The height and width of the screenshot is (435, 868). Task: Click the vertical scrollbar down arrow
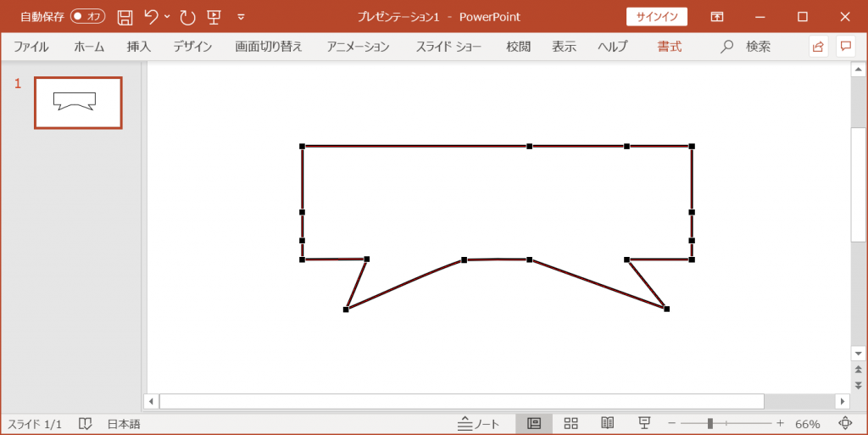coord(858,353)
